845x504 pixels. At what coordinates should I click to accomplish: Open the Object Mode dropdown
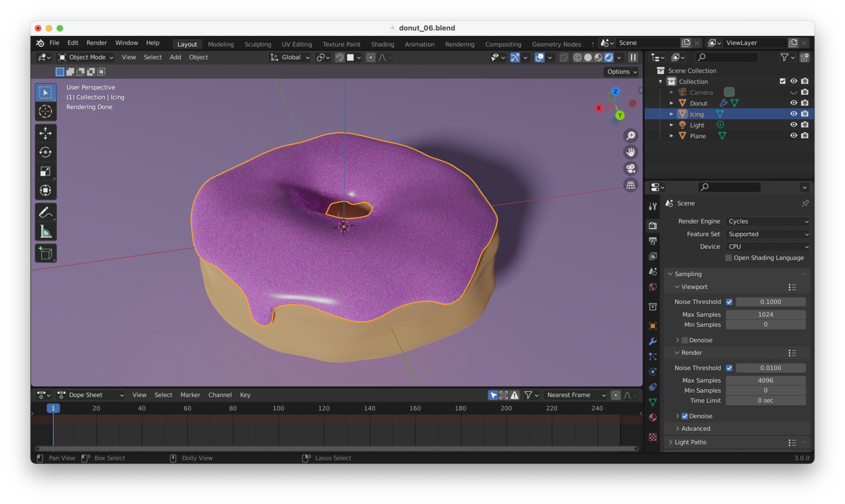[x=85, y=57]
